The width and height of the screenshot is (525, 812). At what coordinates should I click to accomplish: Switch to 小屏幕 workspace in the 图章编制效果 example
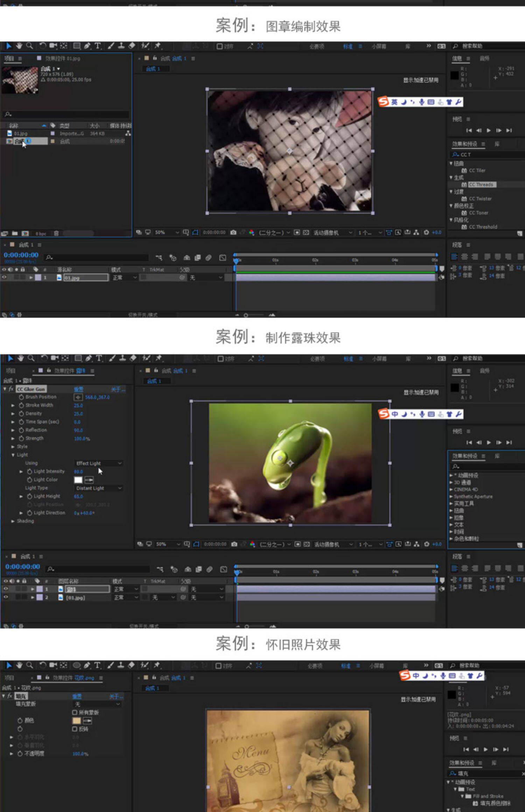click(379, 46)
